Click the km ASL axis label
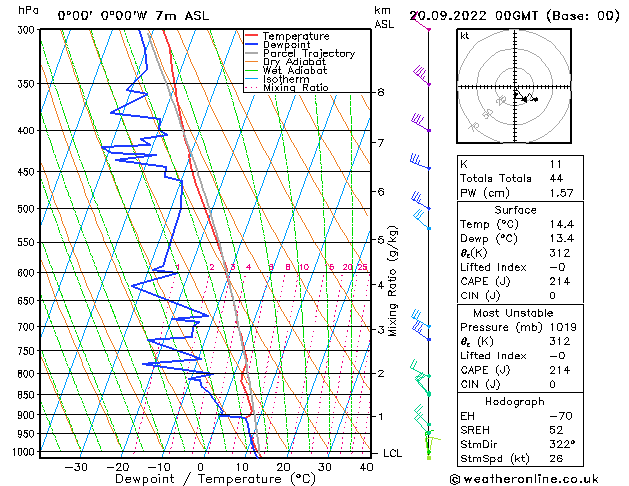Screen dimensions: 629x486 (x=384, y=17)
